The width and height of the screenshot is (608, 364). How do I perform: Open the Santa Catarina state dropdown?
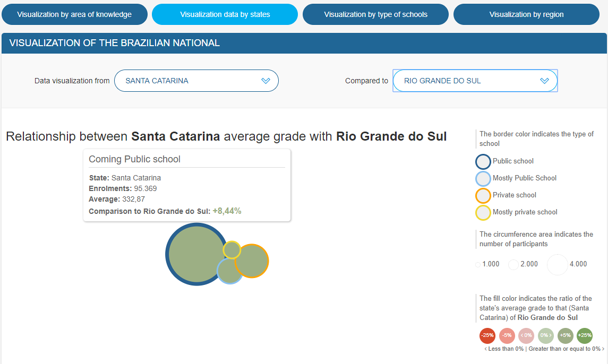coord(196,81)
